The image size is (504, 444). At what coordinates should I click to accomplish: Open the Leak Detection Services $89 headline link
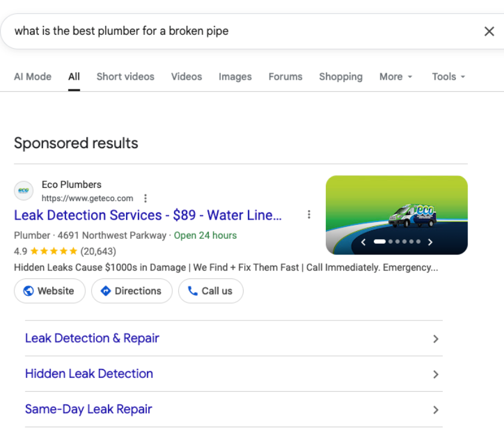click(148, 215)
